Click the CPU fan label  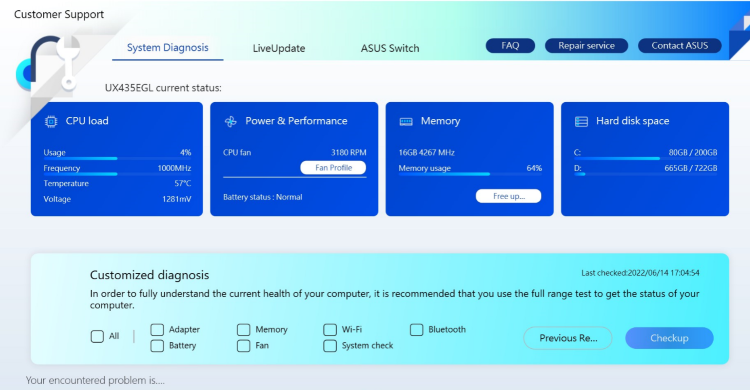point(237,153)
